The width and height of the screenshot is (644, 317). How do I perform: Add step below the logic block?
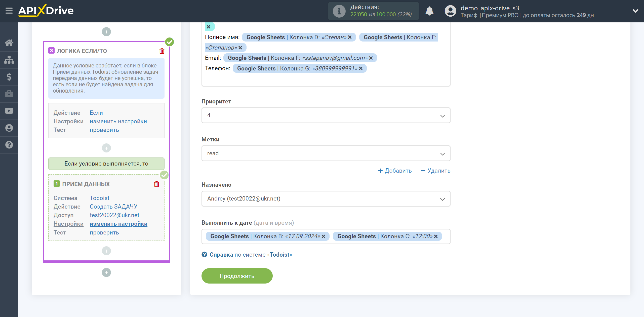(x=106, y=272)
